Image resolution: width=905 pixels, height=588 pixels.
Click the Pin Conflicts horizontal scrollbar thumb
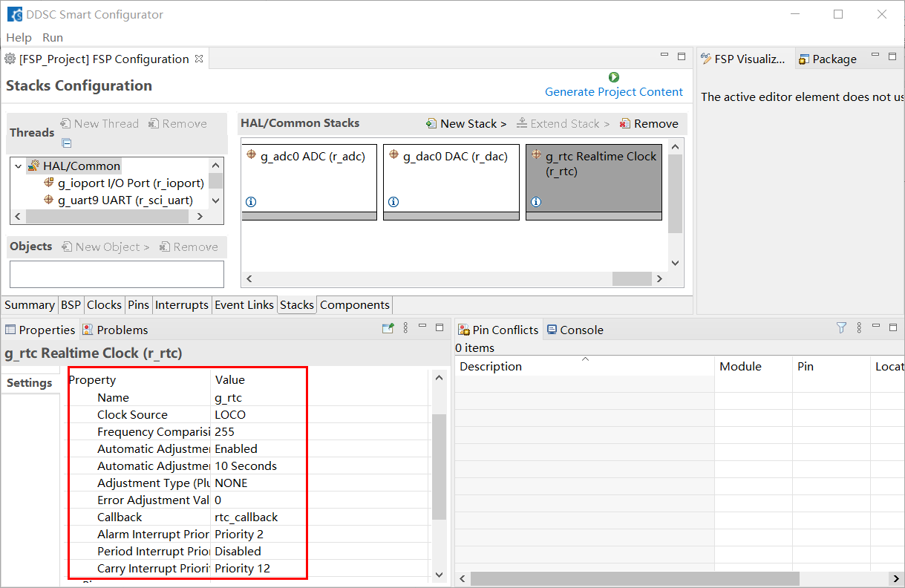click(x=635, y=578)
